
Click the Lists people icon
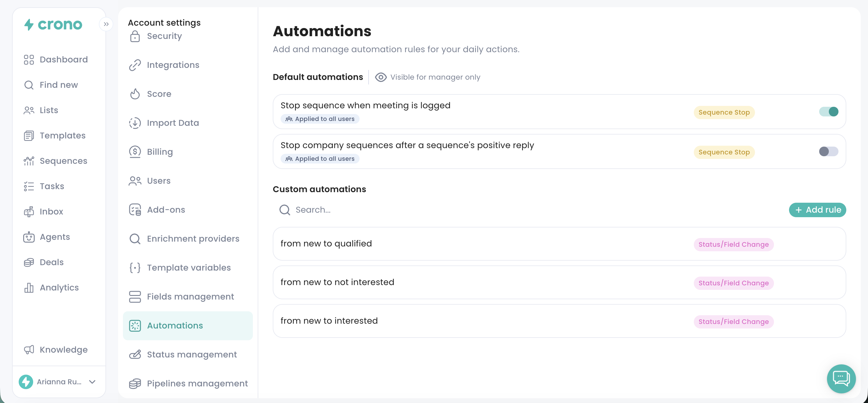pos(29,110)
